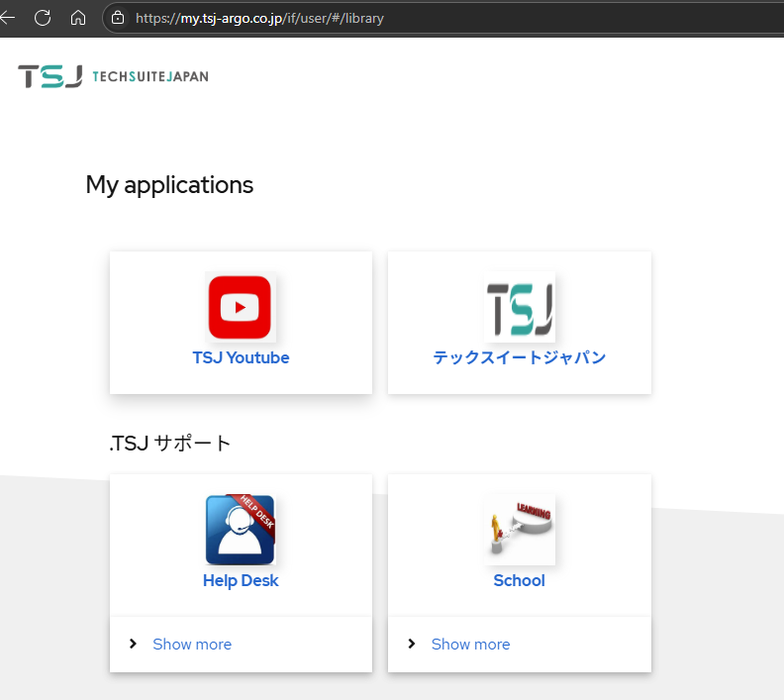Click the 'My applications' heading

tap(169, 185)
